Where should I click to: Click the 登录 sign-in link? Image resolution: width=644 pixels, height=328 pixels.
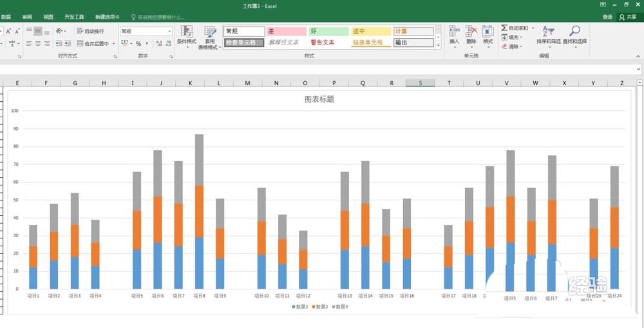coord(607,17)
